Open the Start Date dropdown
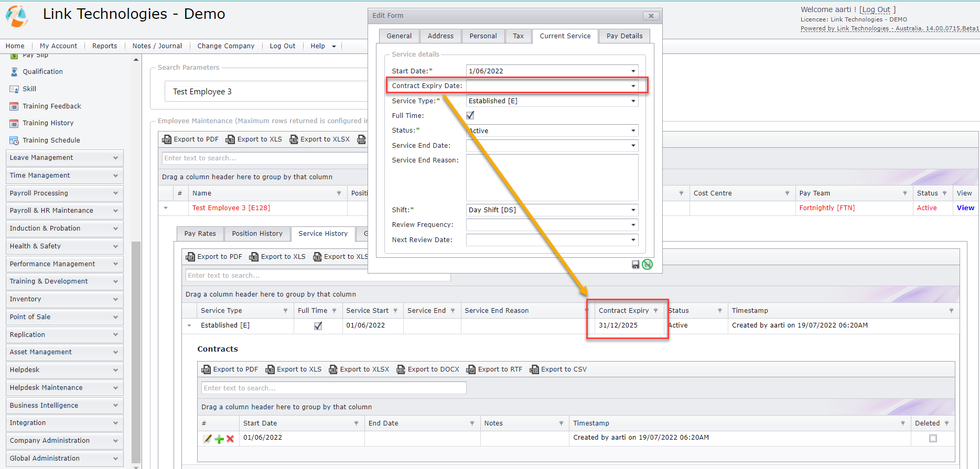Screen dimensions: 980x469 pos(633,71)
